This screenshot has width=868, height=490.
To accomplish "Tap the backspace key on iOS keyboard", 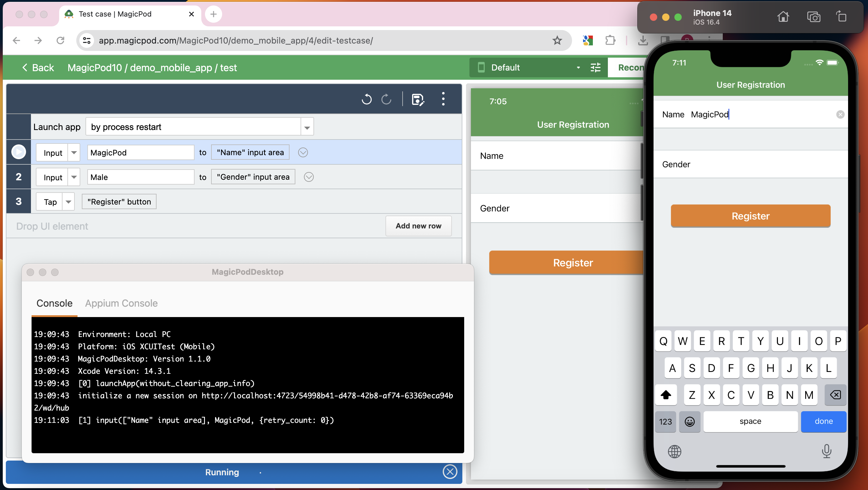I will pyautogui.click(x=835, y=395).
